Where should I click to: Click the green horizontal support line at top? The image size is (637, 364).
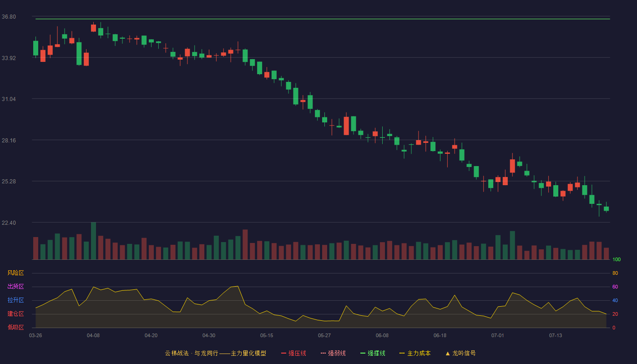[x=323, y=19]
